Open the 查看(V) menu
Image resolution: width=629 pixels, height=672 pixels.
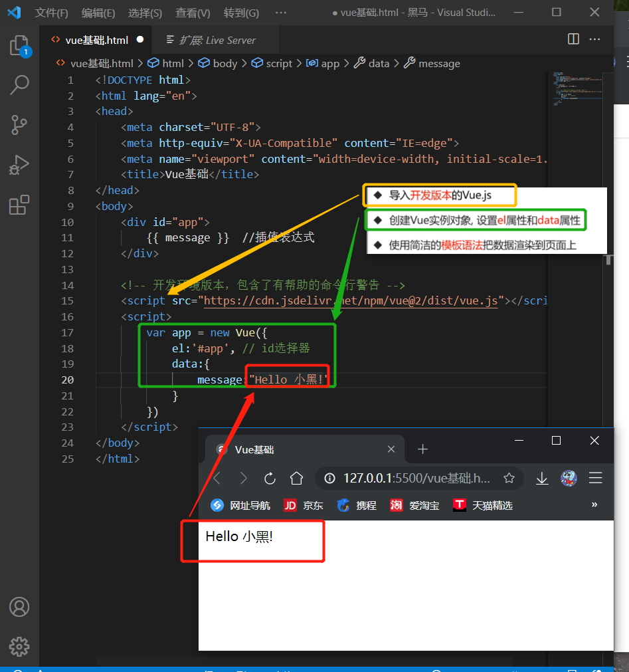click(193, 13)
